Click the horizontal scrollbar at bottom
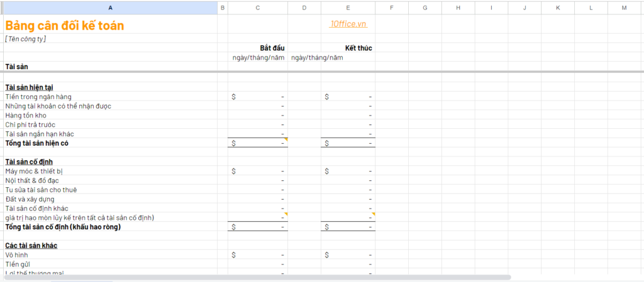 pyautogui.click(x=257, y=278)
